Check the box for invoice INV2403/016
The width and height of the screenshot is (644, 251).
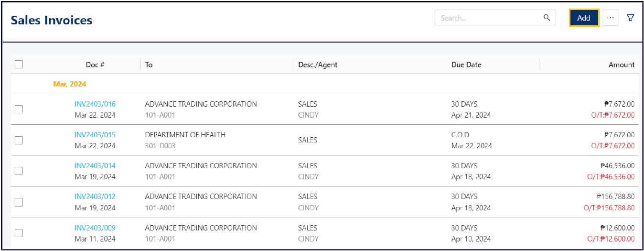(x=19, y=109)
